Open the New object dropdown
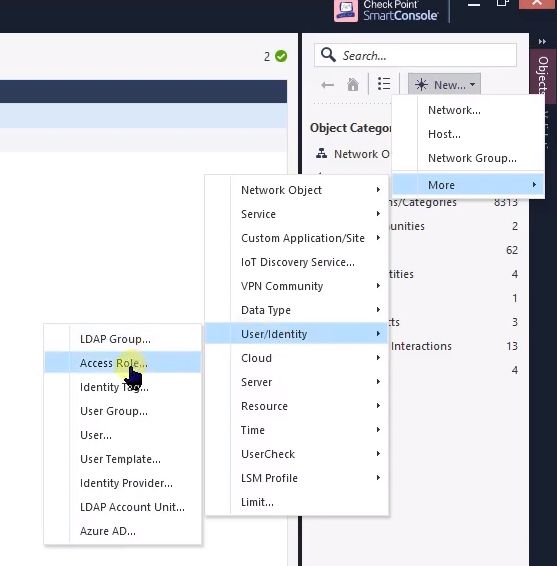 point(444,84)
